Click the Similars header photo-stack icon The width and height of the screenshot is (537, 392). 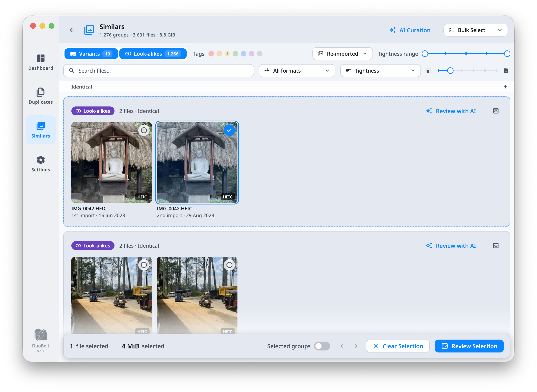89,30
